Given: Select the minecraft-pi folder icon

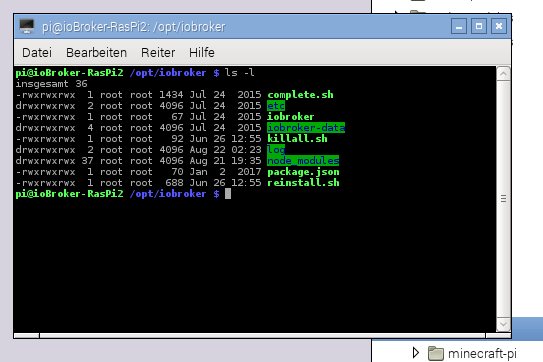Looking at the screenshot, I should (x=436, y=353).
